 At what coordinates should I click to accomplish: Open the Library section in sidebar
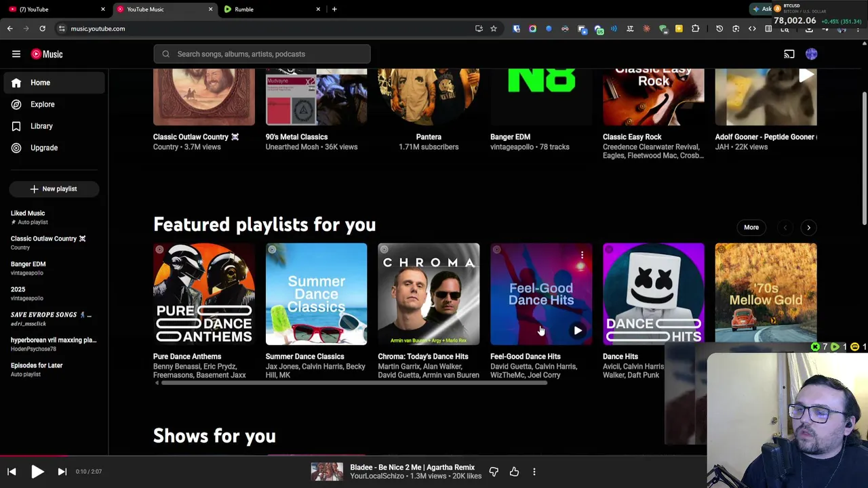click(x=54, y=126)
